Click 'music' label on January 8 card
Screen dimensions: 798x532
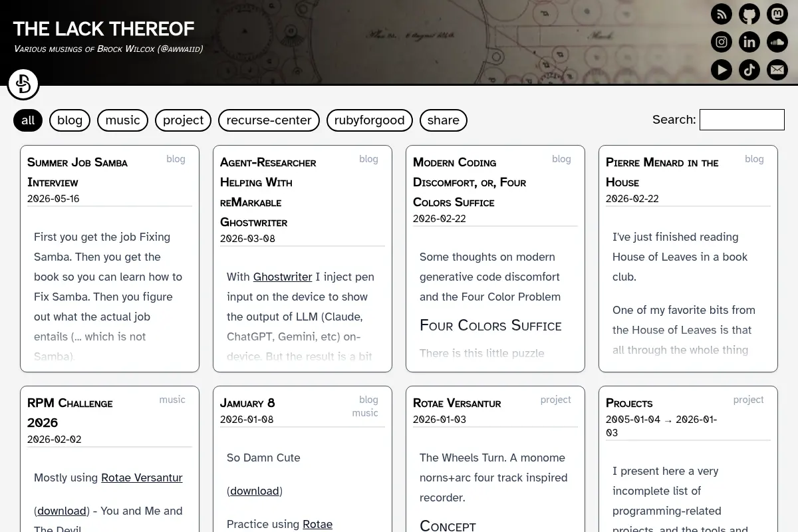tap(365, 413)
